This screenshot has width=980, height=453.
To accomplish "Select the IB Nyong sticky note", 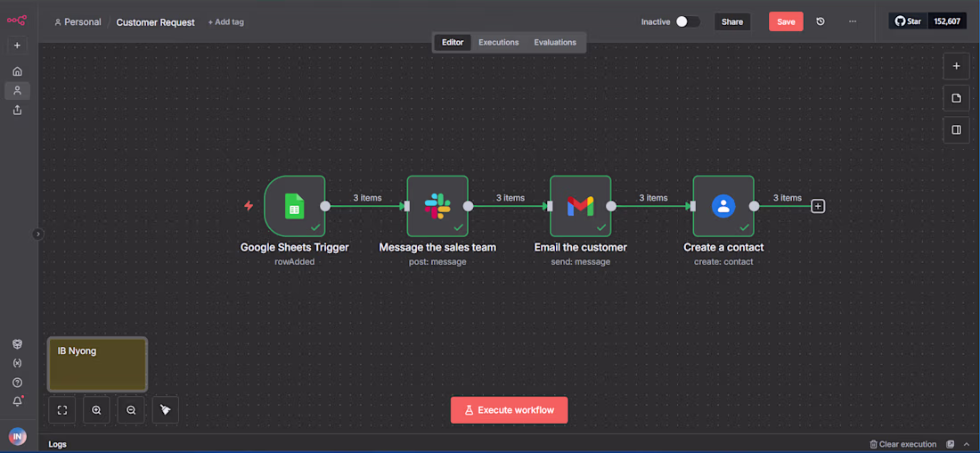I will pos(97,364).
